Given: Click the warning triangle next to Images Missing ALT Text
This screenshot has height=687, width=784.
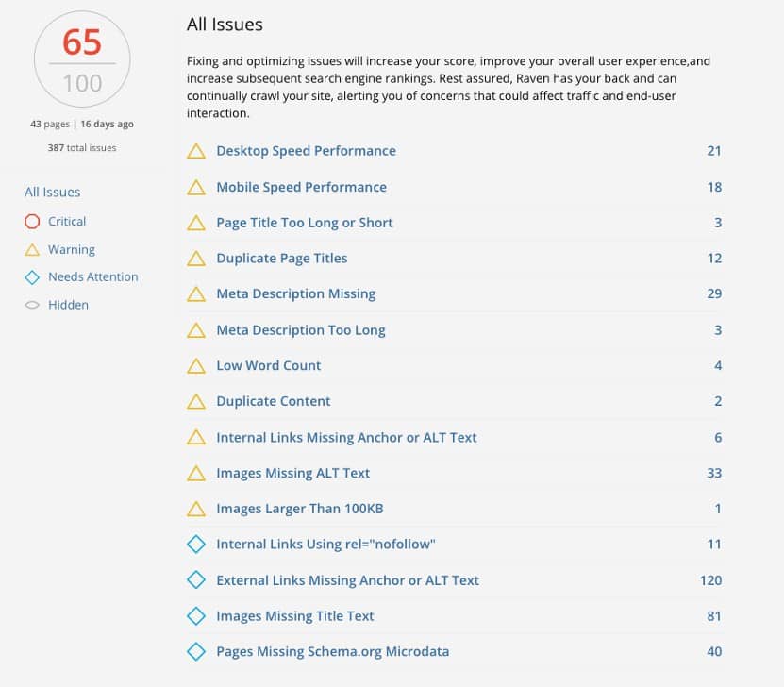Looking at the screenshot, I should [196, 473].
